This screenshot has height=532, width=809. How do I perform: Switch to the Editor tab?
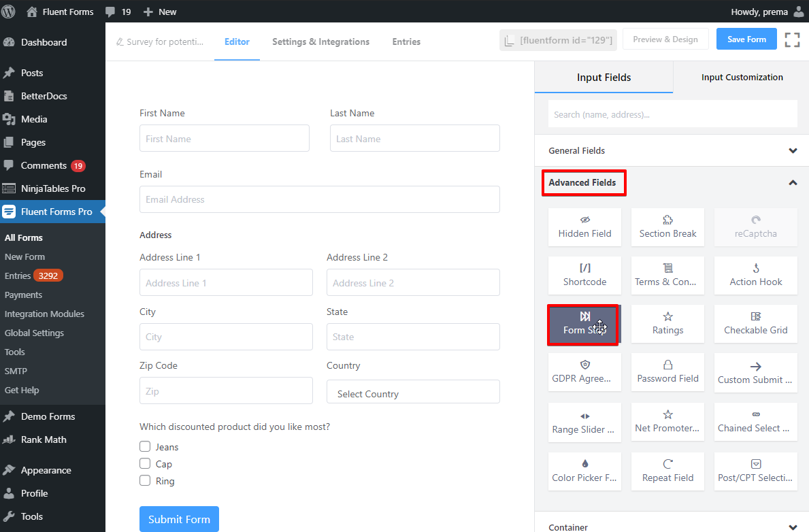[x=237, y=41]
